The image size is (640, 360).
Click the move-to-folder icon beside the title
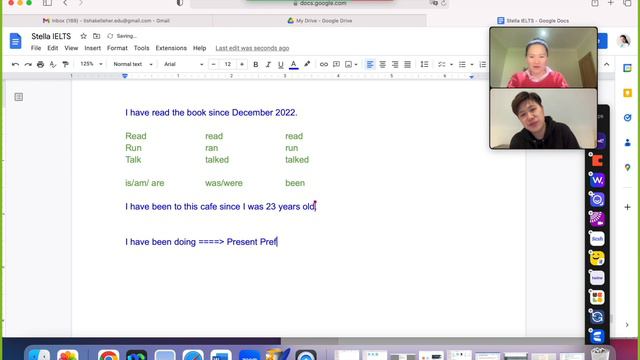(x=96, y=36)
